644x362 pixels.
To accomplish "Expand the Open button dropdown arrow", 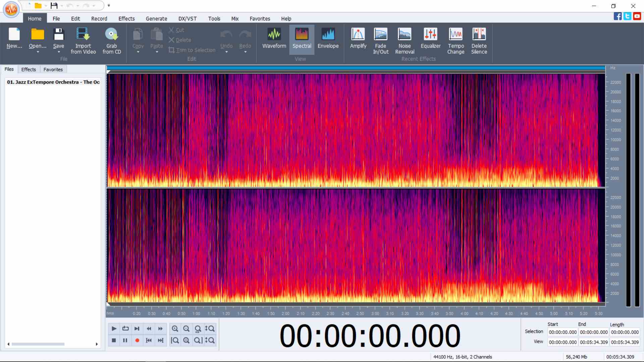I will coord(38,52).
